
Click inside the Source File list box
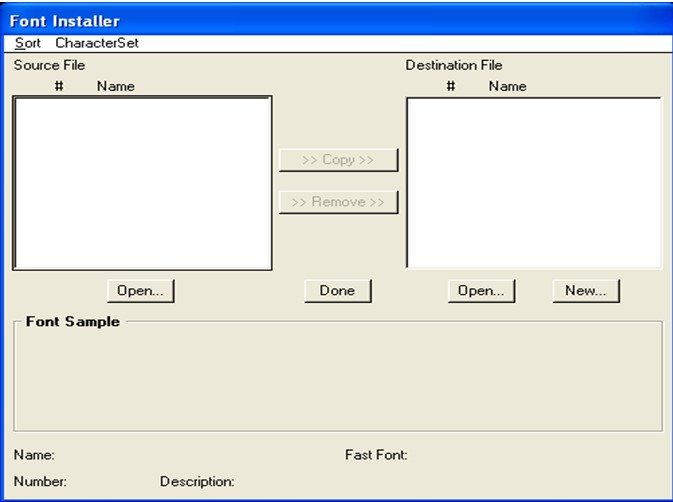pos(142,183)
